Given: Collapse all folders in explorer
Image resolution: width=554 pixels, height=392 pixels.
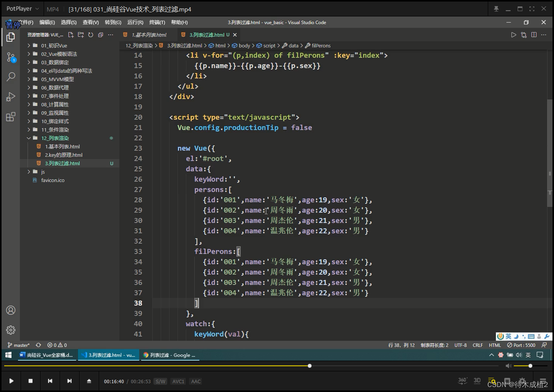Looking at the screenshot, I should [x=101, y=35].
